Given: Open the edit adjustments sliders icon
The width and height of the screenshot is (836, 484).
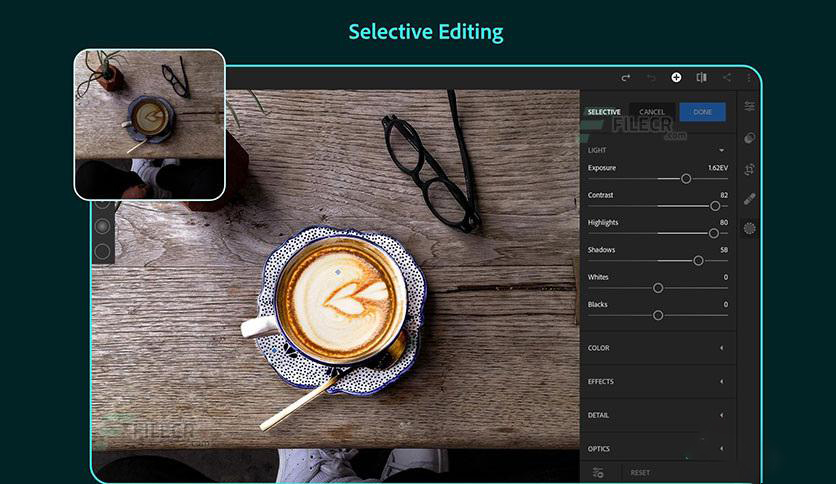Looking at the screenshot, I should coord(749,106).
